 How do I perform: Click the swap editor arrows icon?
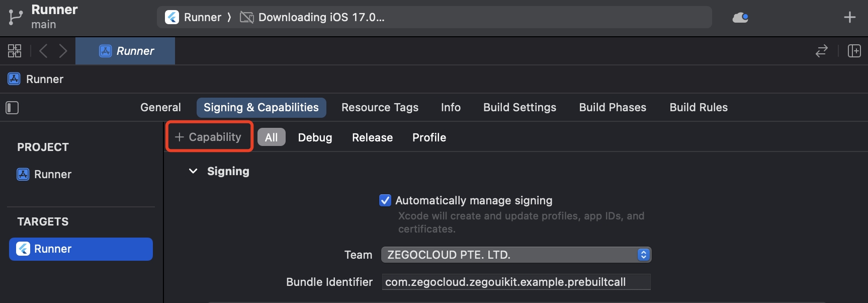coord(821,51)
